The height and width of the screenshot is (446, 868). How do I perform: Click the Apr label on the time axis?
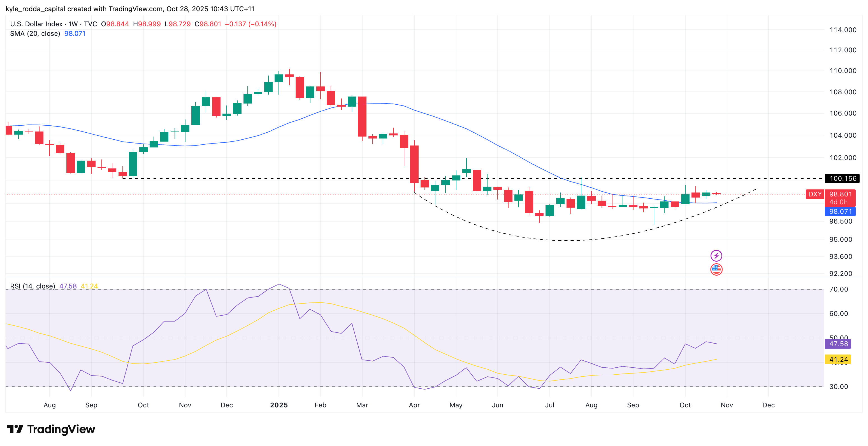[414, 405]
